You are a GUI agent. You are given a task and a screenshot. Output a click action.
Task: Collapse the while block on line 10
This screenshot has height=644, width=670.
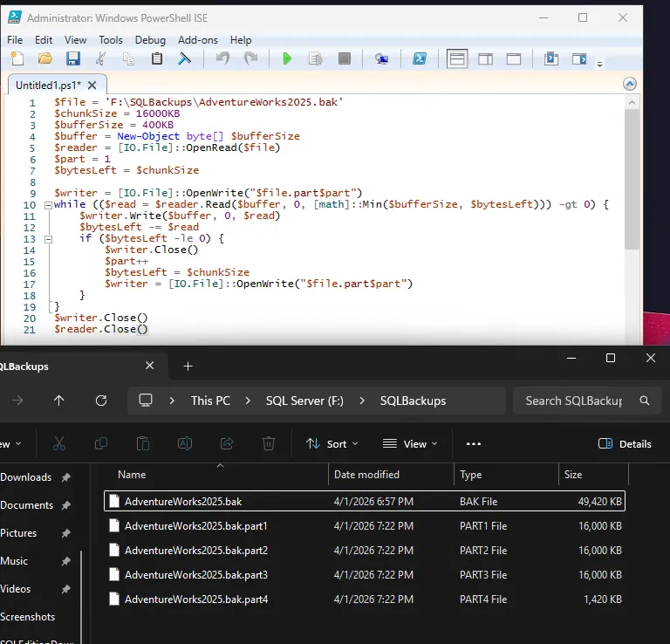point(48,205)
